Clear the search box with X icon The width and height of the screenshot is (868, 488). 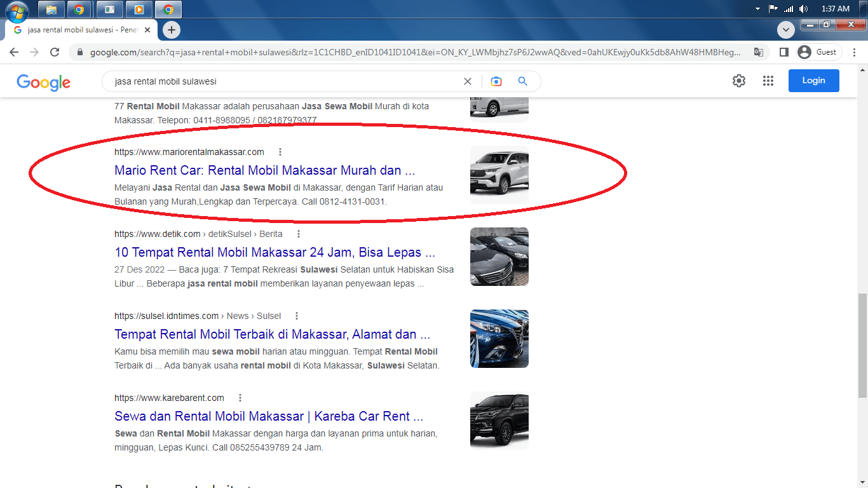click(468, 81)
